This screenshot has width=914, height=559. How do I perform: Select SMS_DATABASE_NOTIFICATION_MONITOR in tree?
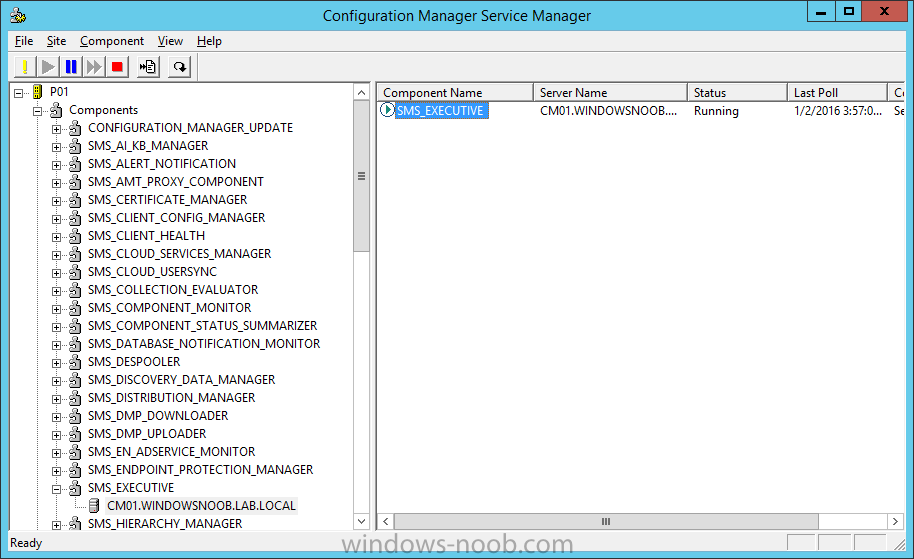pos(204,343)
